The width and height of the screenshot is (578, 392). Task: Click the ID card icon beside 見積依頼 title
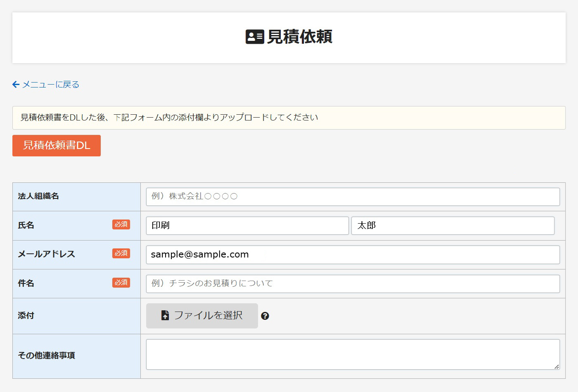click(255, 37)
